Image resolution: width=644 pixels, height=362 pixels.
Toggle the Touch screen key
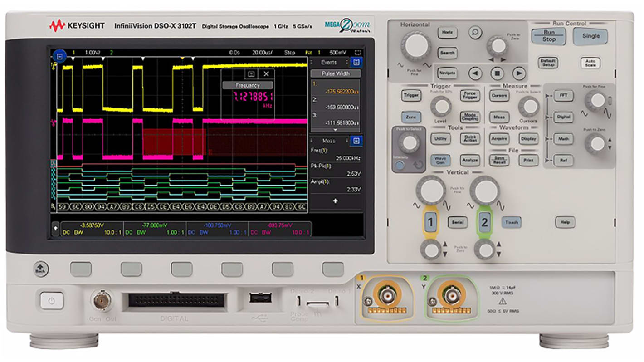[512, 222]
